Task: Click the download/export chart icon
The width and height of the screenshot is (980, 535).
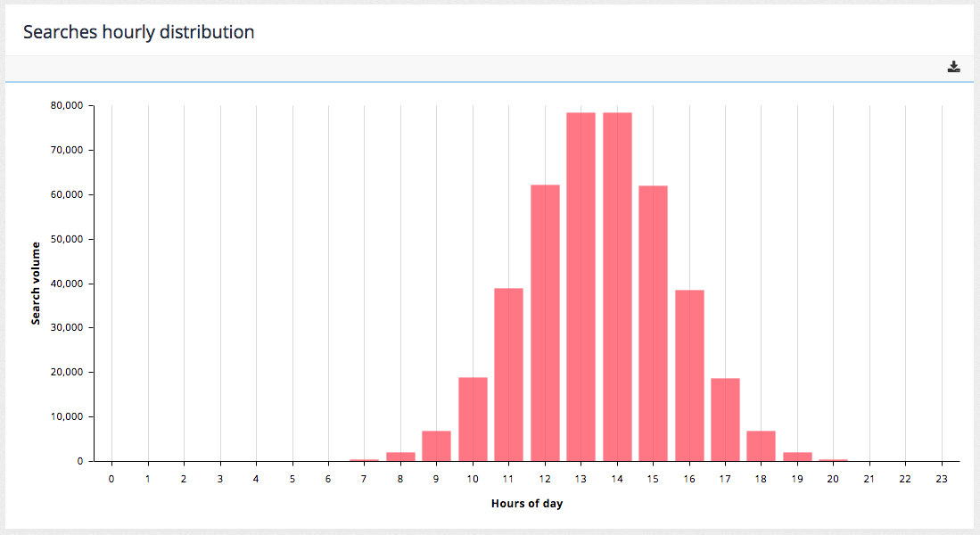Action: 953,65
